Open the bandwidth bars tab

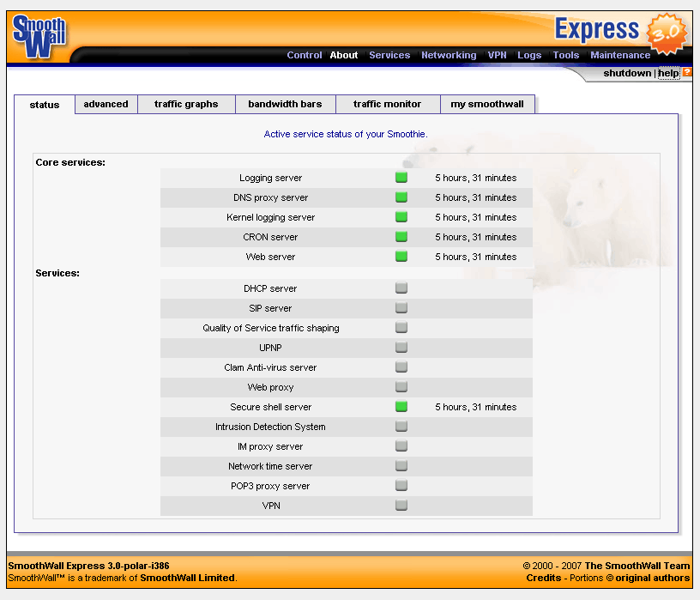coord(285,104)
